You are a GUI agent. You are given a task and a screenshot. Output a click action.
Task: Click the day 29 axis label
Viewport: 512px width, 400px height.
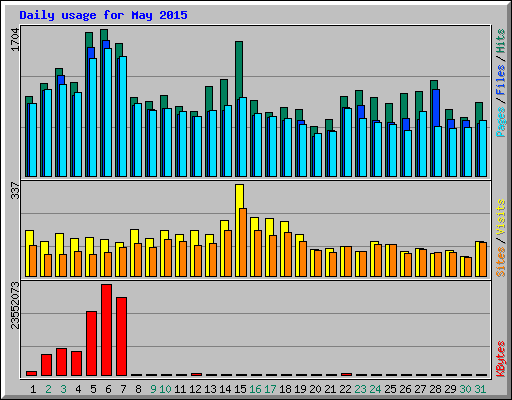click(x=450, y=389)
